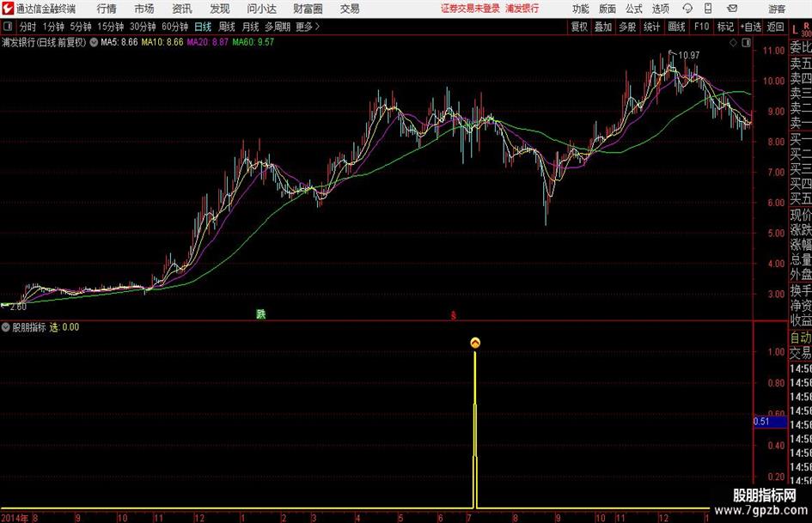Viewport: 812px width, 523px height.
Task: Click the 叠加 overlay button
Action: [x=603, y=27]
